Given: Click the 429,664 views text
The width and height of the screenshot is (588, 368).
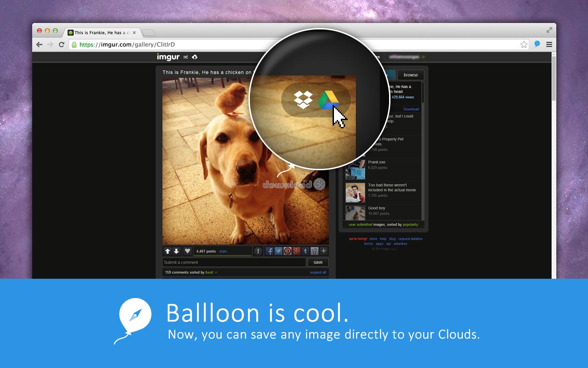Looking at the screenshot, I should pyautogui.click(x=403, y=97).
